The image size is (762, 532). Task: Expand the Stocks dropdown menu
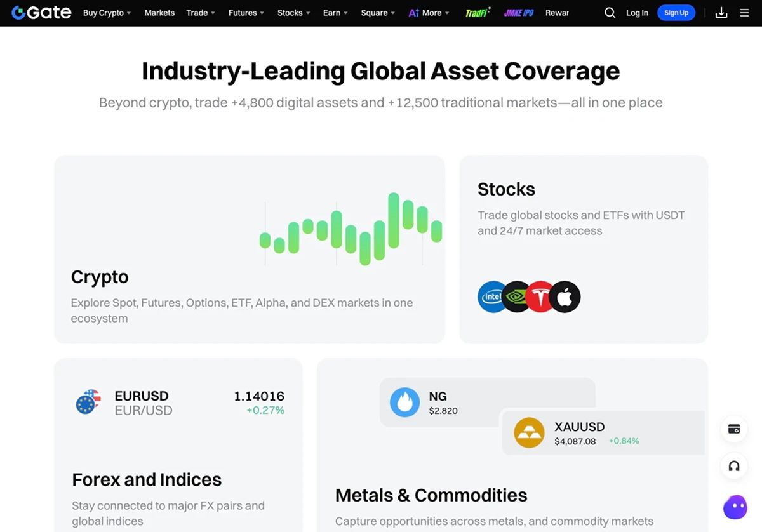pyautogui.click(x=293, y=13)
